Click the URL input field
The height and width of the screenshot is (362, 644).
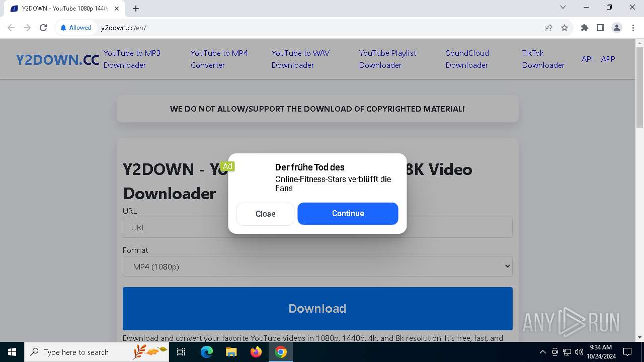[x=317, y=227]
